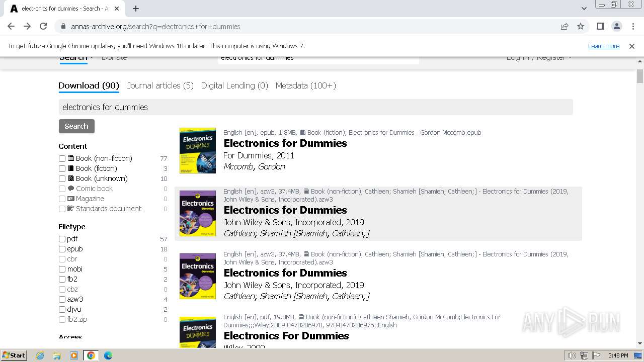
Task: Open the second John Wiley 2019 result title
Action: [x=285, y=273]
